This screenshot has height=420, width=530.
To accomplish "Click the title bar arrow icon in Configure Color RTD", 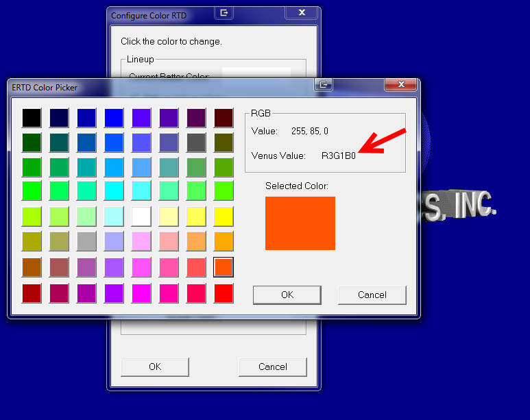I will coord(224,12).
